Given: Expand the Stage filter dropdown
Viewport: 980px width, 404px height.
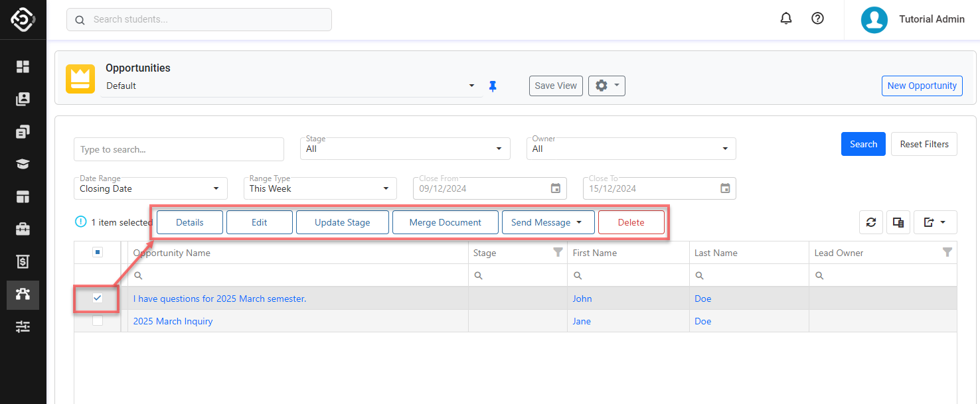Looking at the screenshot, I should 499,149.
